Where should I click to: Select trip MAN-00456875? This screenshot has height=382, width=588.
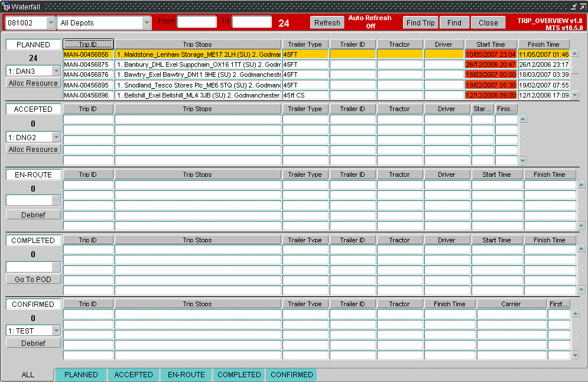pos(88,64)
